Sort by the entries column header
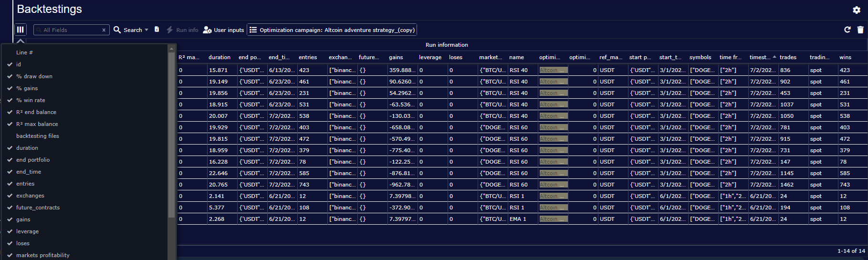The image size is (868, 260). click(308, 57)
